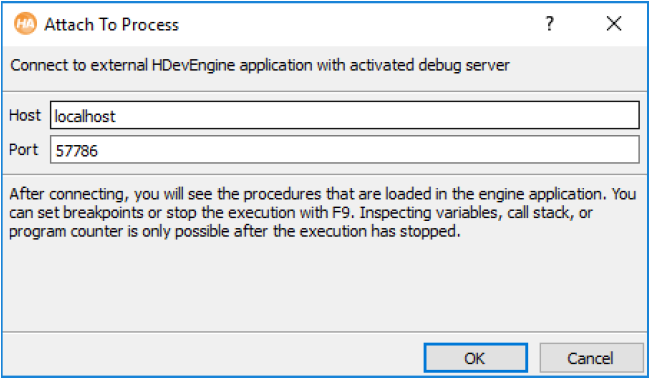This screenshot has width=650, height=379.
Task: Click the blank right end of the Port field
Action: [580, 150]
